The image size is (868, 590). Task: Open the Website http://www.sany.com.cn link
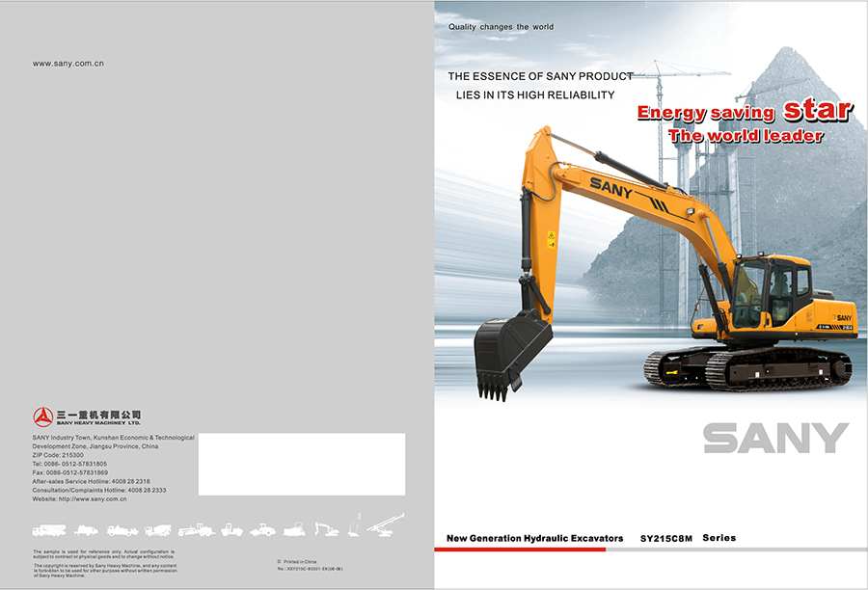79,498
